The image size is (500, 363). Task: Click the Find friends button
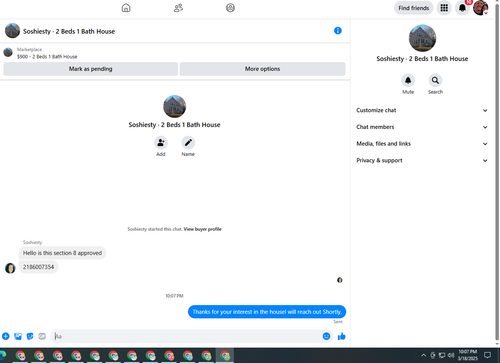413,8
